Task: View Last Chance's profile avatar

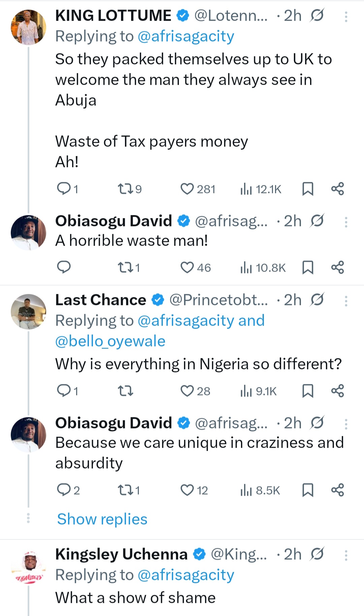Action: click(28, 311)
